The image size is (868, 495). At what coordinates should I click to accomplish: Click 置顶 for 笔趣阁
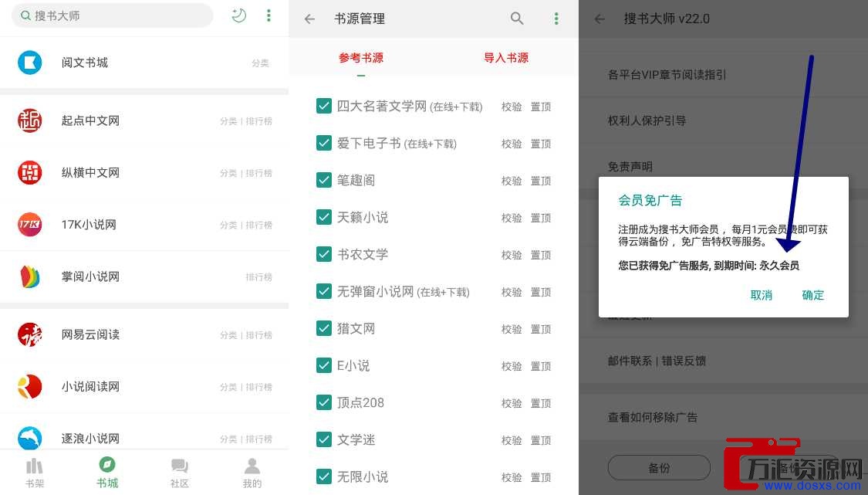pyautogui.click(x=541, y=181)
